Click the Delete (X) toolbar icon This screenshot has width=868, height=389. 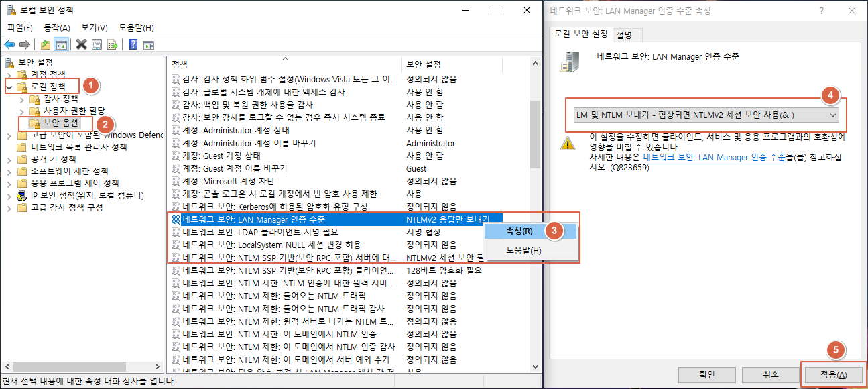coord(81,44)
